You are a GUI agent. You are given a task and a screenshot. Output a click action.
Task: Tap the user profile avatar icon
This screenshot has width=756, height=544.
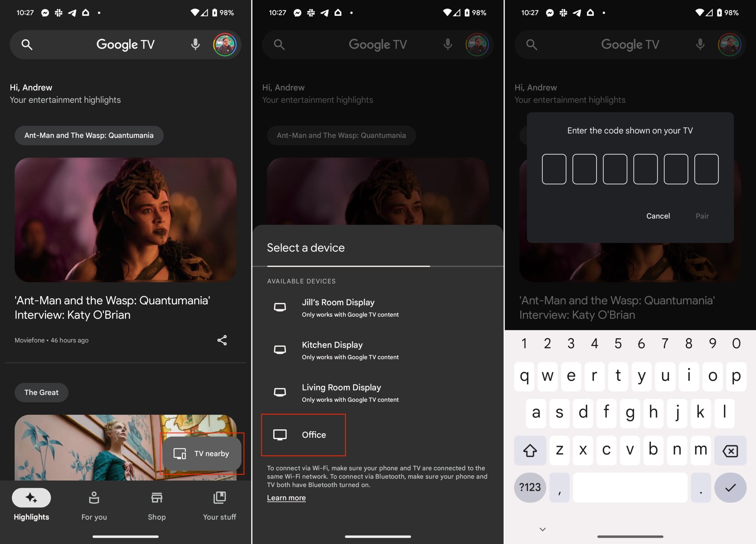[225, 45]
